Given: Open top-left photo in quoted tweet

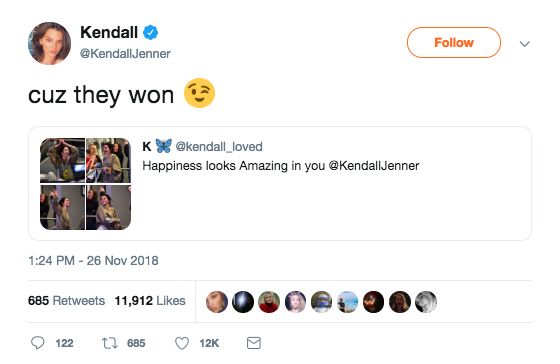Looking at the screenshot, I should coord(62,160).
